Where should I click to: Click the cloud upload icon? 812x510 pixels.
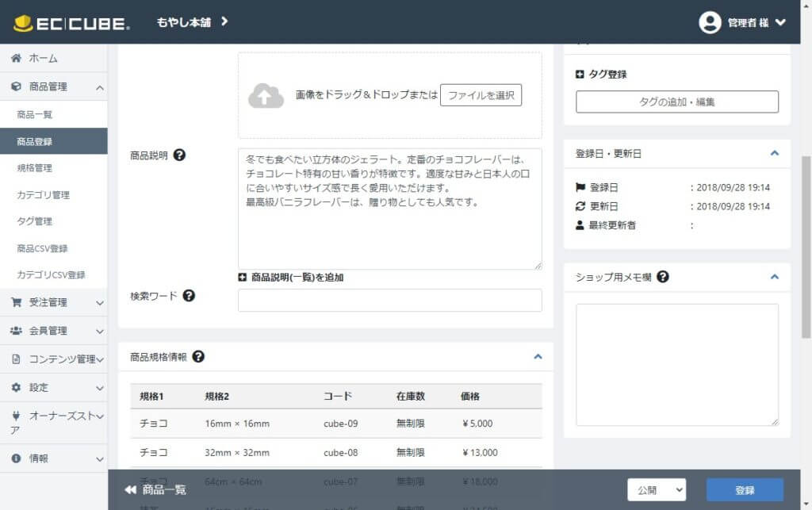point(266,96)
